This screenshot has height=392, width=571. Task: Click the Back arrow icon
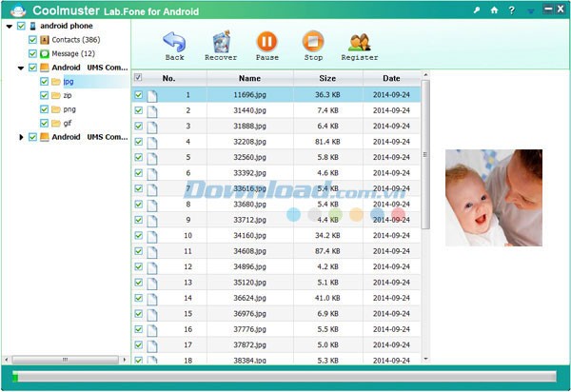[x=174, y=42]
